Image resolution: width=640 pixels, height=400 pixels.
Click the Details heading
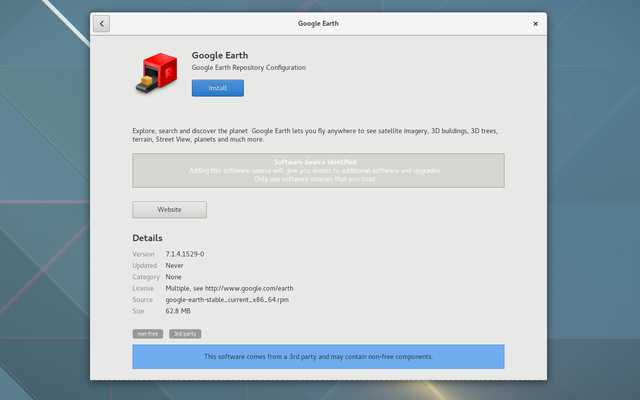click(x=147, y=238)
